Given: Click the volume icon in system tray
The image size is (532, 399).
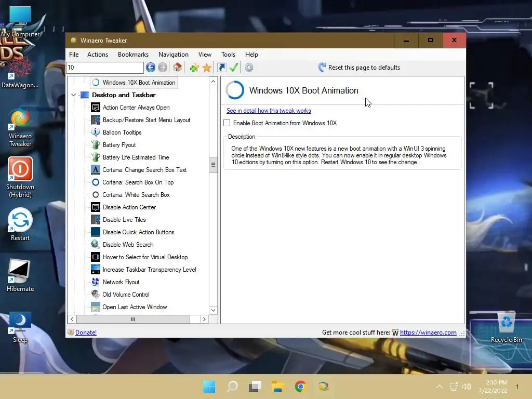Looking at the screenshot, I should point(467,387).
